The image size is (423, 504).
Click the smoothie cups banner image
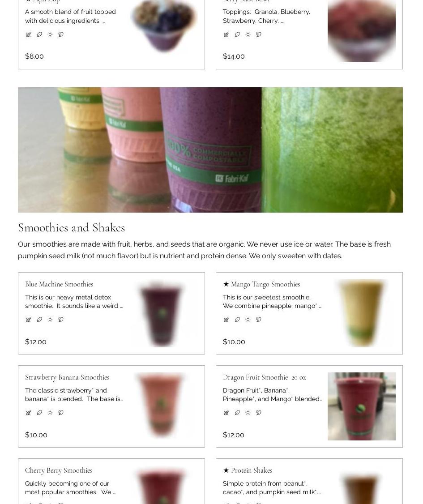pos(210,150)
